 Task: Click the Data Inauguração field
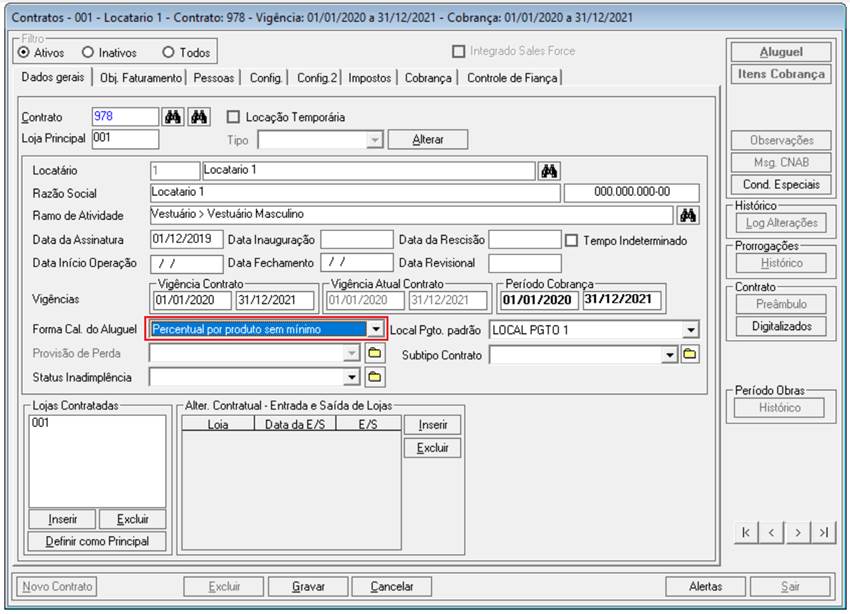coord(357,240)
